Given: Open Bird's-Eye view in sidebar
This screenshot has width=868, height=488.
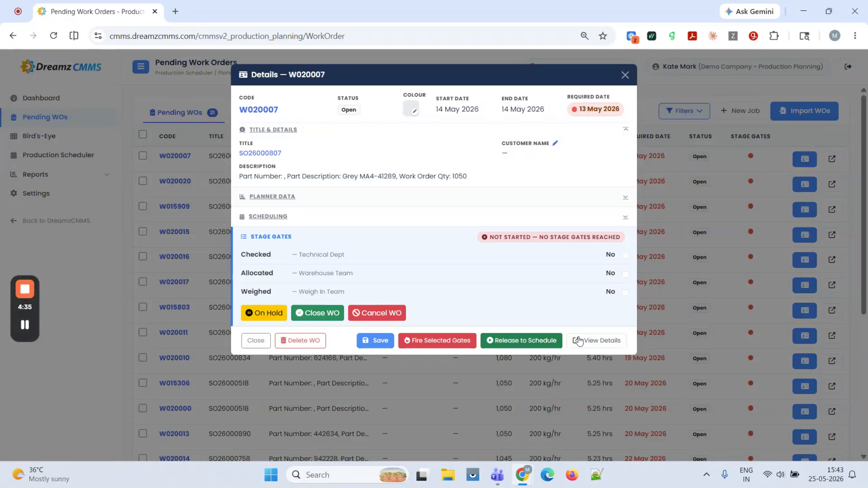Looking at the screenshot, I should coord(39,136).
